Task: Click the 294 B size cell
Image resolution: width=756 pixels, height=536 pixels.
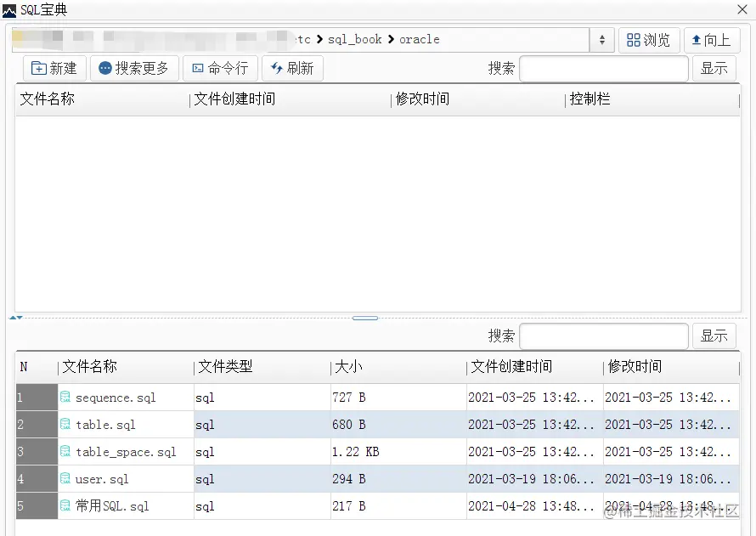Action: pos(398,478)
